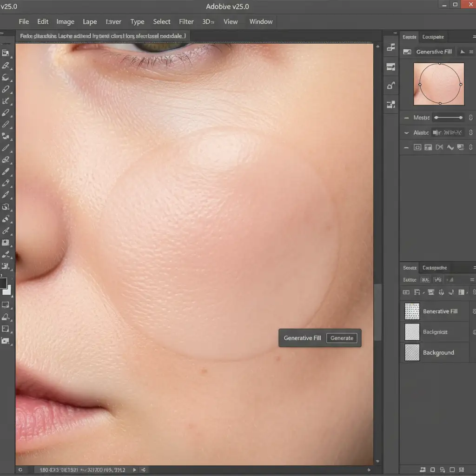Toggle the link icon on the Alaubc row

tap(470, 133)
